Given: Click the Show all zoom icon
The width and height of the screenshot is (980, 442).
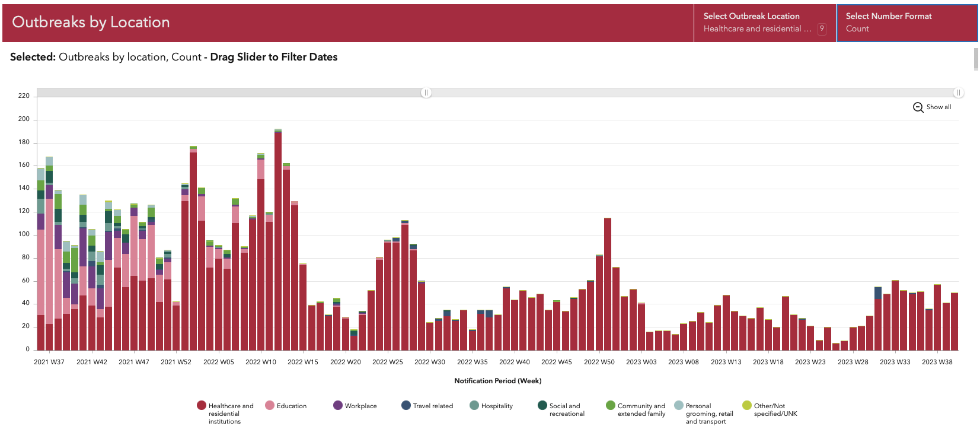Looking at the screenshot, I should coord(918,107).
